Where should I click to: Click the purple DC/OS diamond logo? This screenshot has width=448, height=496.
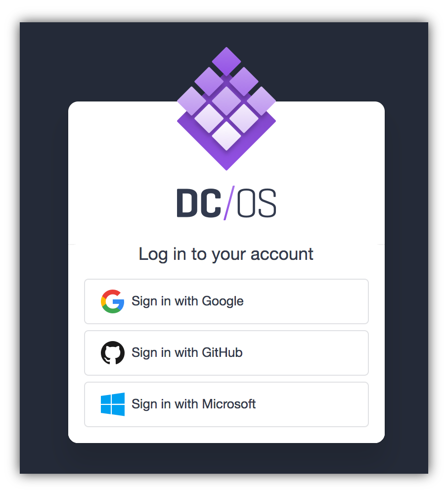226,108
